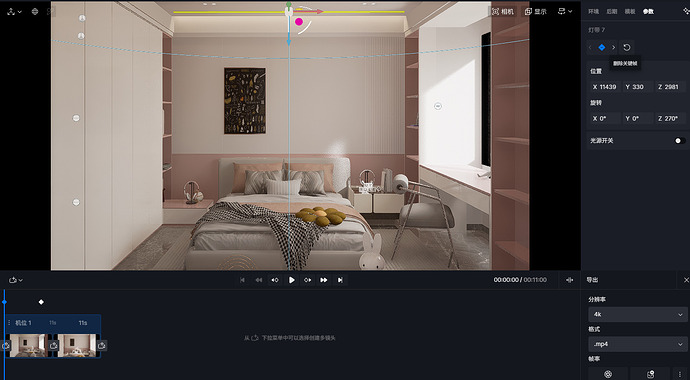The image size is (690, 380).
Task: Select the 机位 1 clip header
Action: [53, 323]
